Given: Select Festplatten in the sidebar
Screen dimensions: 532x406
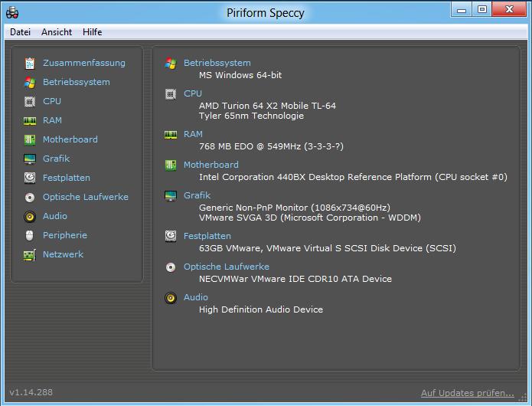Looking at the screenshot, I should (x=67, y=178).
